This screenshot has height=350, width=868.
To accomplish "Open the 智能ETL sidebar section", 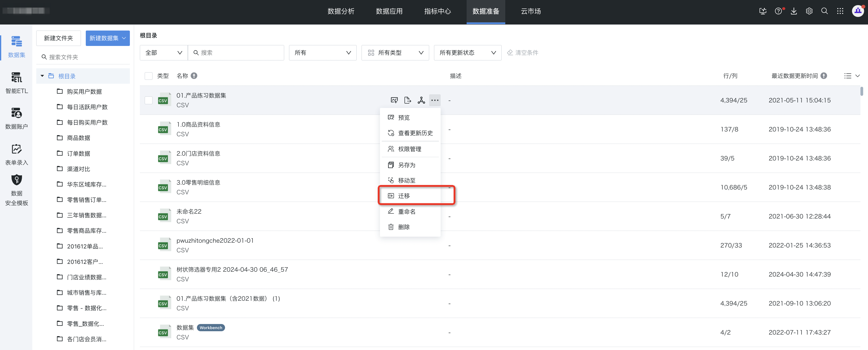I will (x=16, y=83).
